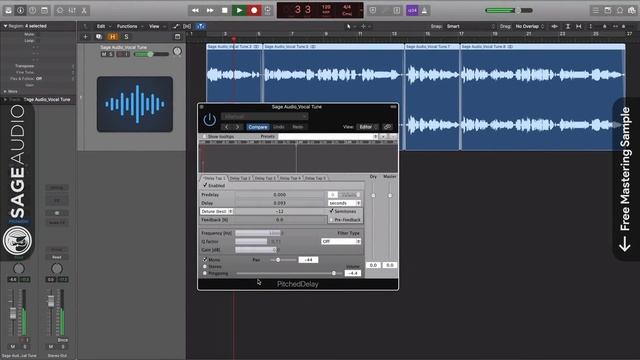Click the plugin link chain icon
Screen dimensions: 640x360
[x=387, y=127]
